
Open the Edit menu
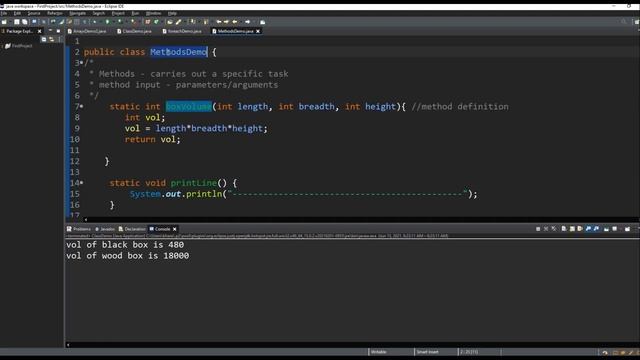coord(17,13)
